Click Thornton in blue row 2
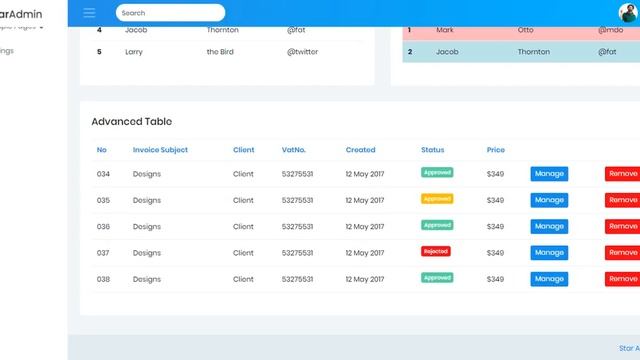Viewport: 640px width, 360px height. (533, 52)
